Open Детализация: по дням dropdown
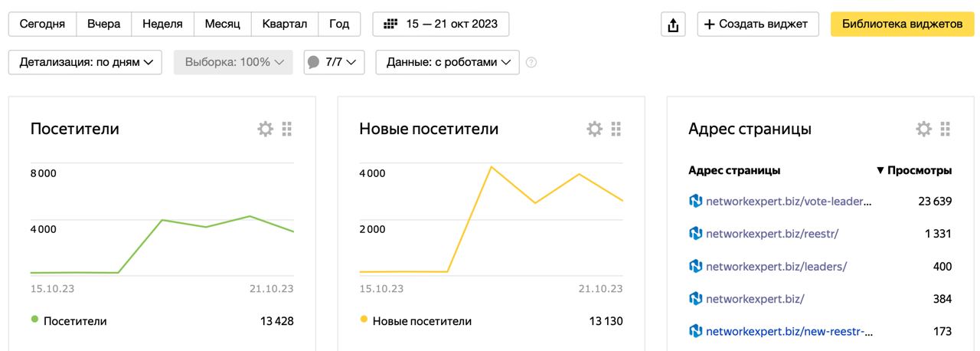 (x=85, y=62)
